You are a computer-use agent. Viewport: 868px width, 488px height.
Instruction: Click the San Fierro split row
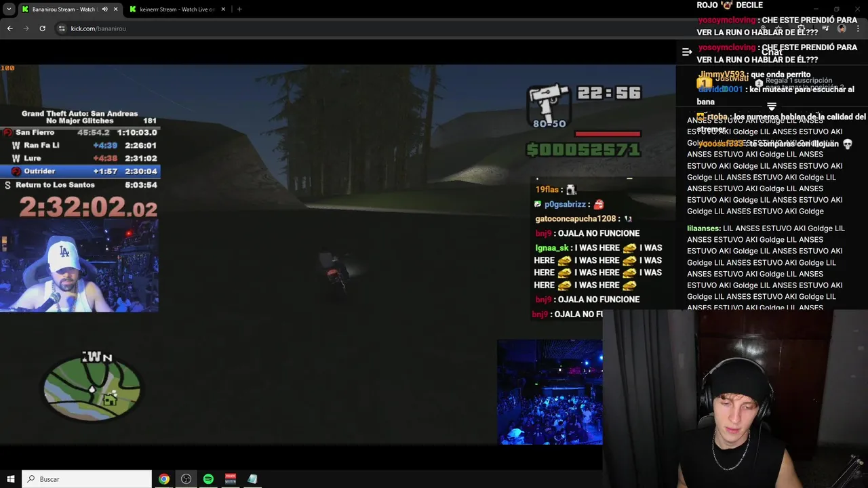80,133
